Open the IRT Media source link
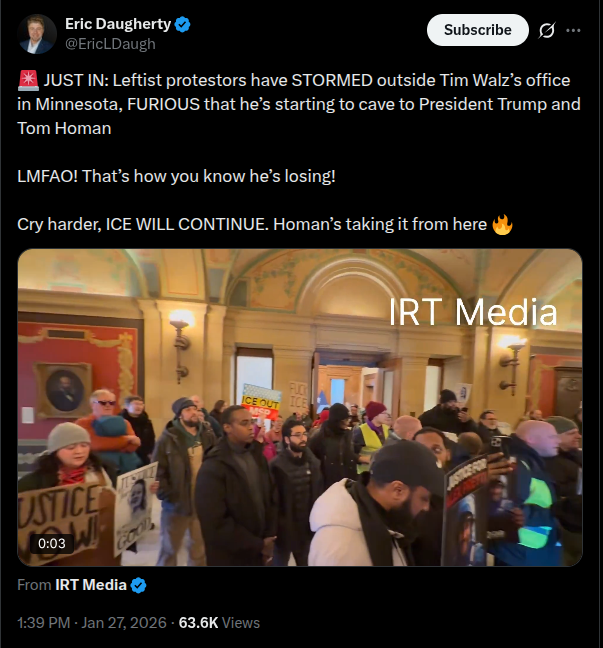The image size is (603, 648). coord(91,585)
